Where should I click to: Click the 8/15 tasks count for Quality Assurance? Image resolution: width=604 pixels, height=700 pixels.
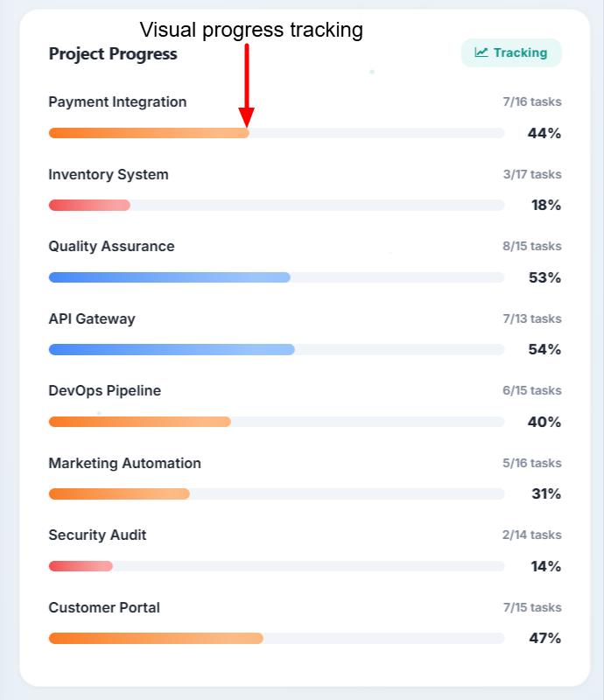tap(532, 247)
